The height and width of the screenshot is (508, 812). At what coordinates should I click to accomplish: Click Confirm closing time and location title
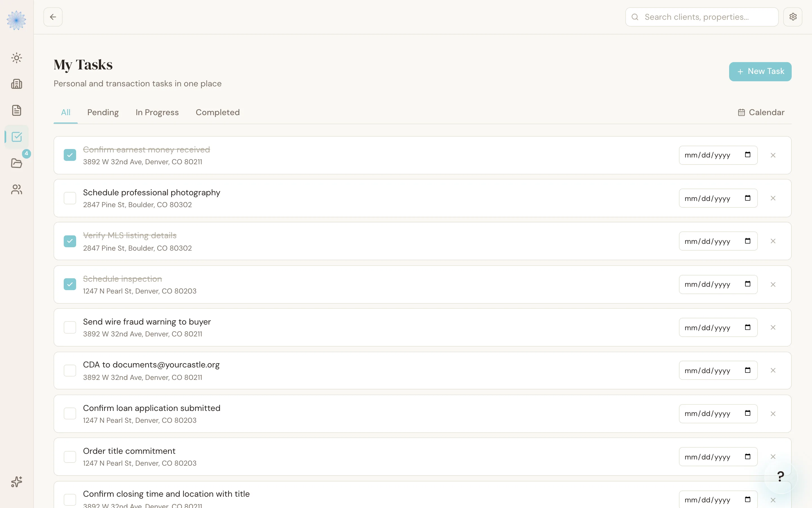click(x=166, y=494)
